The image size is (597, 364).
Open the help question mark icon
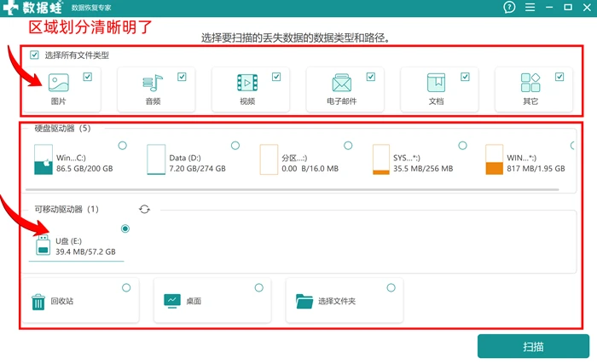(x=509, y=7)
